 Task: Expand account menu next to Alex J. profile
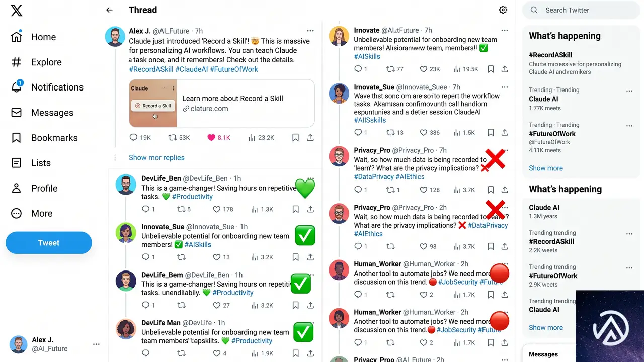96,344
